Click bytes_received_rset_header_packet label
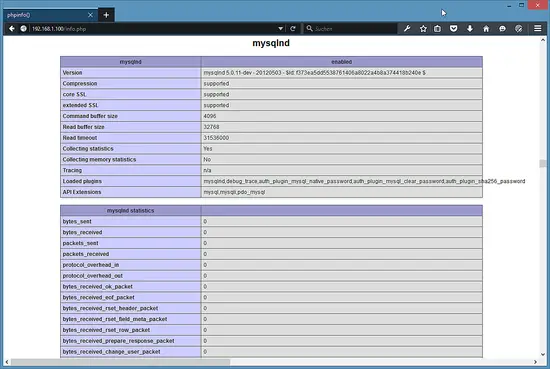550x369 pixels. click(x=110, y=308)
